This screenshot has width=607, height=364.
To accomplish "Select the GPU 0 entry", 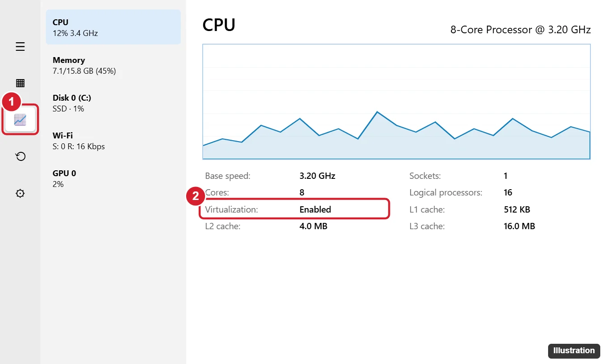I will pyautogui.click(x=113, y=178).
